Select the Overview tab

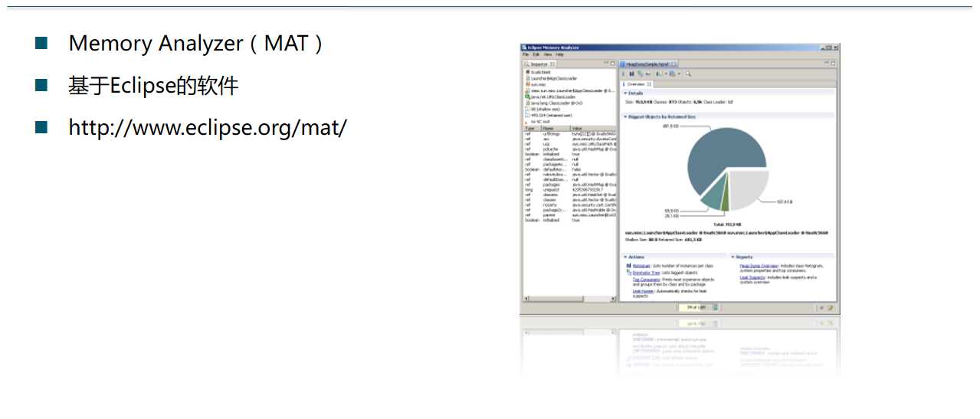point(636,84)
